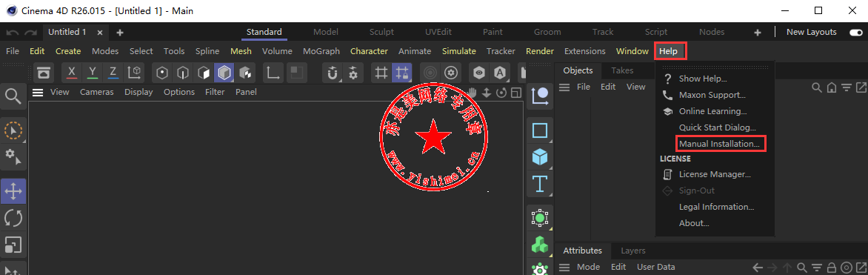Viewport: 868px width, 275px height.
Task: Select the Move tool in left palette
Action: tap(13, 191)
